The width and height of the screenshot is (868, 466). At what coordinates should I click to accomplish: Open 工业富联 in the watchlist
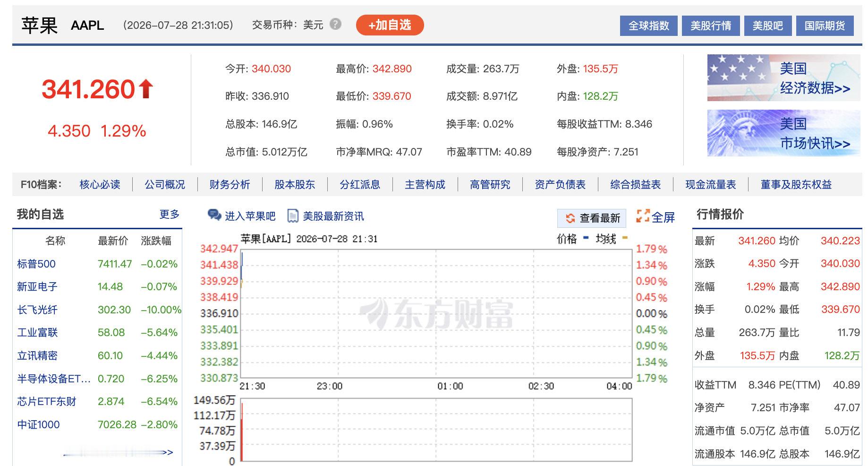tap(37, 332)
